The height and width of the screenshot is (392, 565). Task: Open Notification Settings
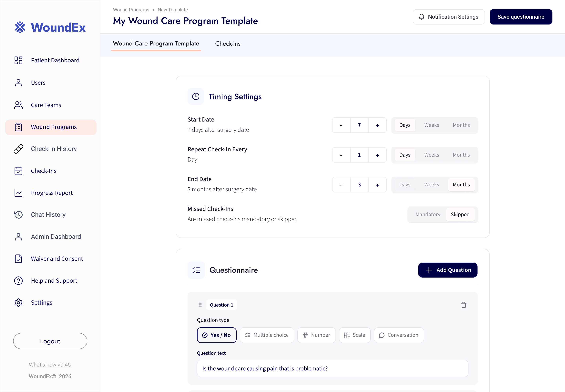click(x=449, y=17)
